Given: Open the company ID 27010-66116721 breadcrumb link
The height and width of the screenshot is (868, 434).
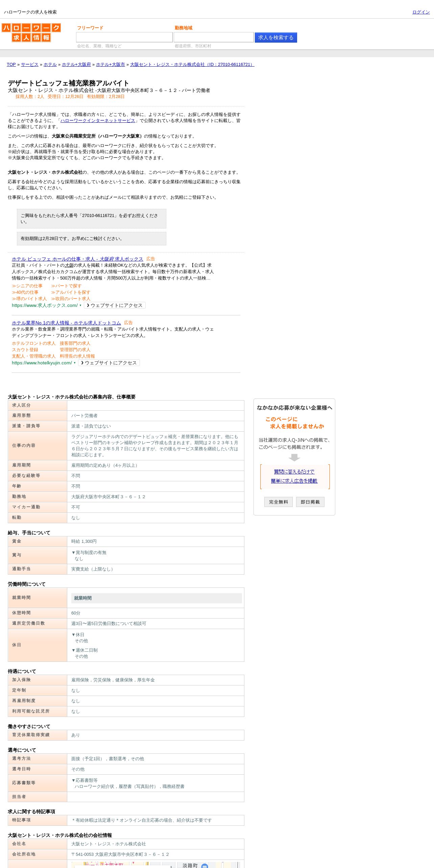Looking at the screenshot, I should pos(192,65).
